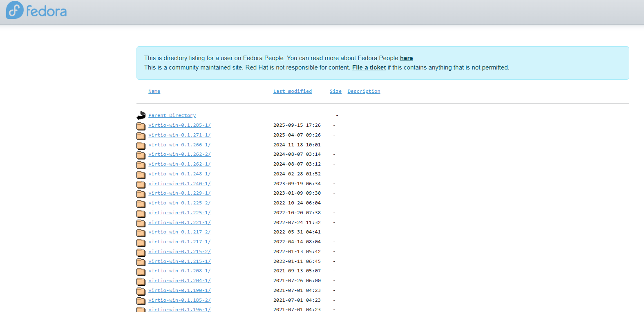Screen dimensions: 644x312
Task: Click the folder icon for virtio-win-0.1.266-1
Action: [141, 145]
